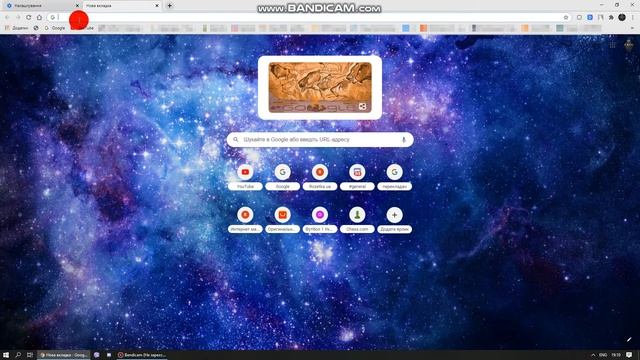This screenshot has width=640, height=360.
Task: Switch the ENG input language indicator
Action: [603, 355]
